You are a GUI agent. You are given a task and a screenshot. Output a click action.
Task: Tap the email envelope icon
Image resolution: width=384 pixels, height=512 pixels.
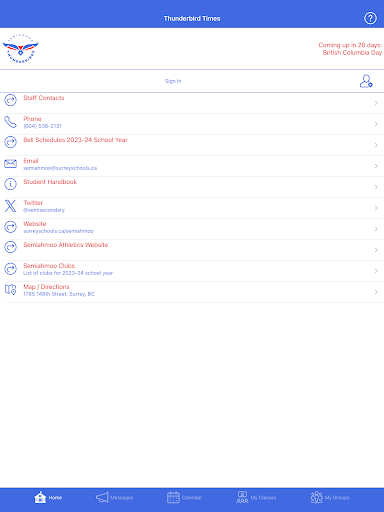coord(10,164)
